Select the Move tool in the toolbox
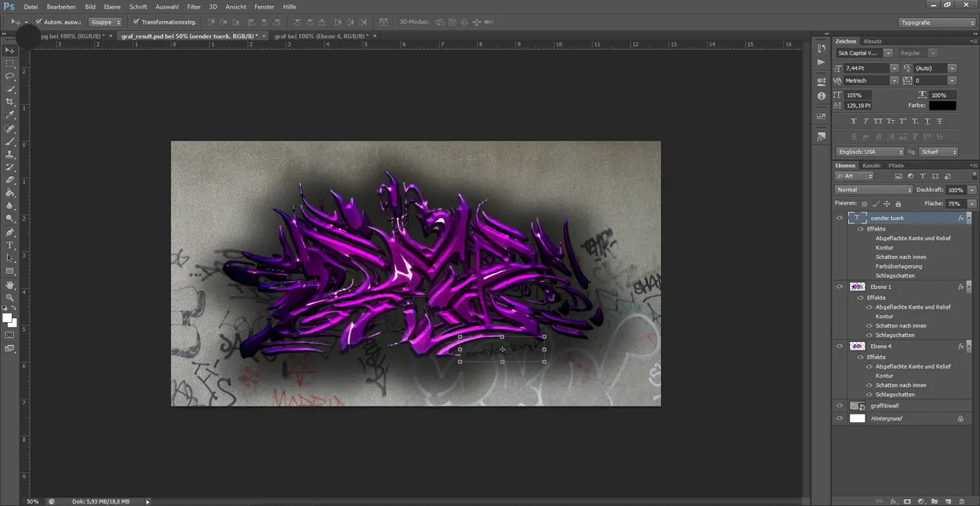980x506 pixels. 9,50
